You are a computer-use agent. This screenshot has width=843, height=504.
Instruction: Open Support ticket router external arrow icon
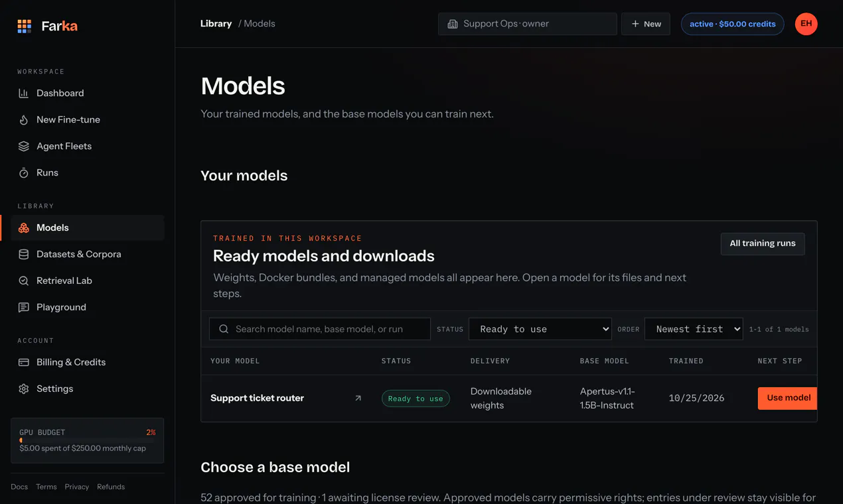[358, 399]
